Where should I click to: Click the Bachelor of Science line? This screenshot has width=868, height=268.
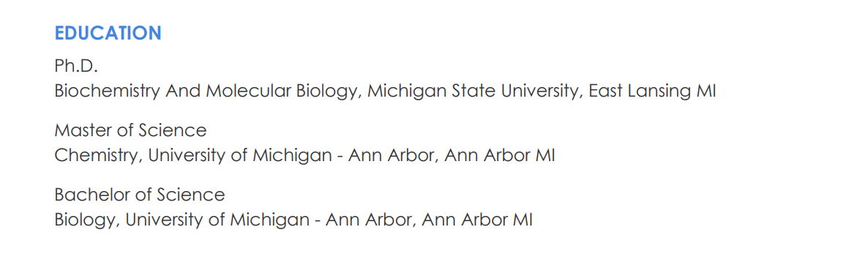(140, 195)
